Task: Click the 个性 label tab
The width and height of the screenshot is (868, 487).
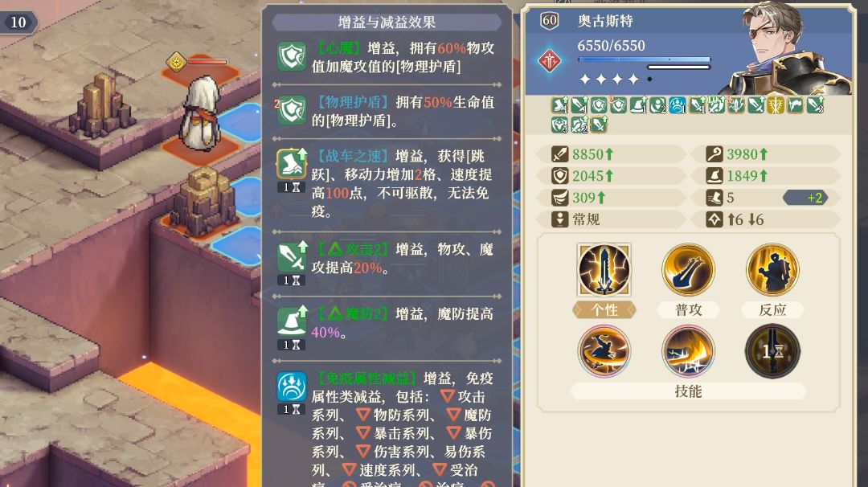Action: click(604, 310)
